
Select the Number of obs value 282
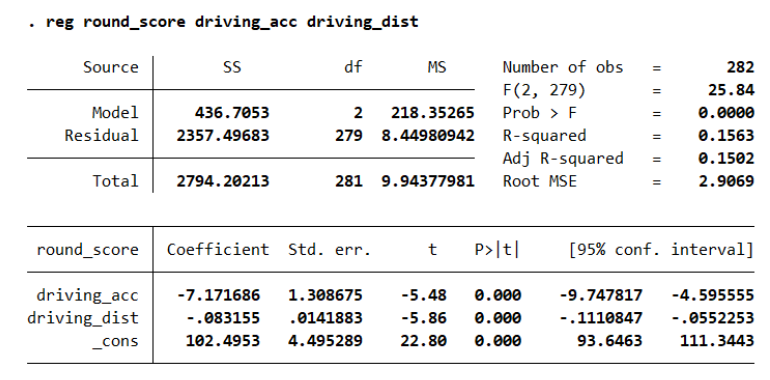click(740, 67)
